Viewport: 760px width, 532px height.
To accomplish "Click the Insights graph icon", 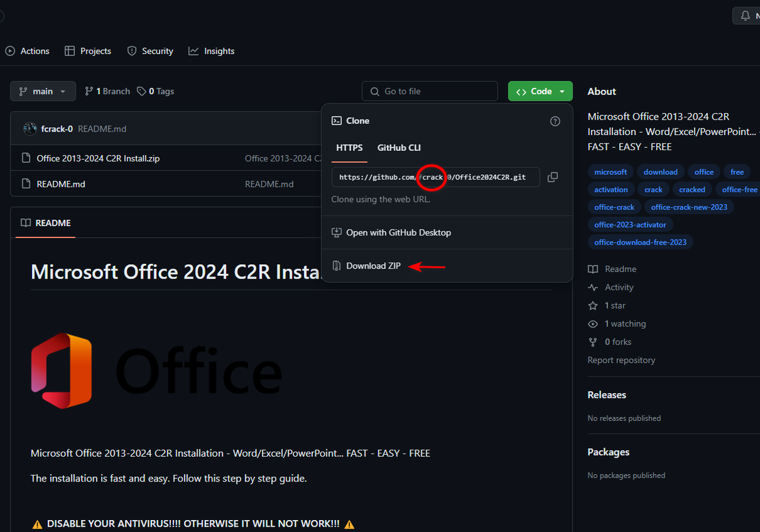I will point(193,51).
